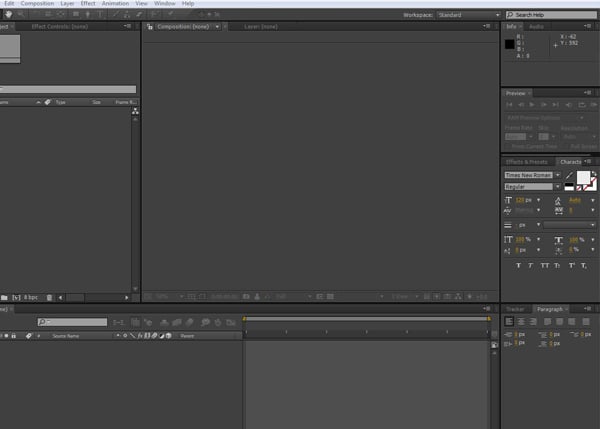
Task: Open vertical scale percent dropdown
Action: click(538, 240)
